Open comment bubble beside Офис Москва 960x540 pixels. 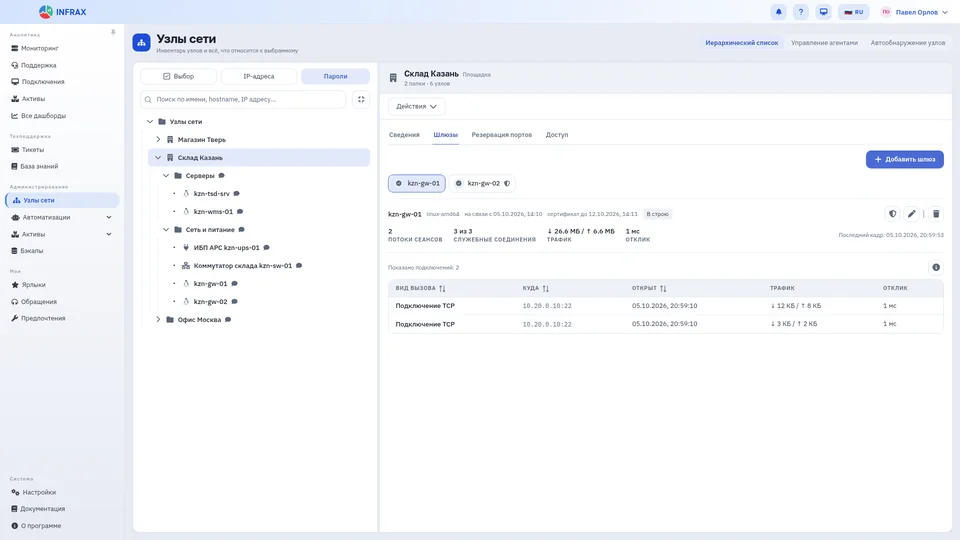228,320
